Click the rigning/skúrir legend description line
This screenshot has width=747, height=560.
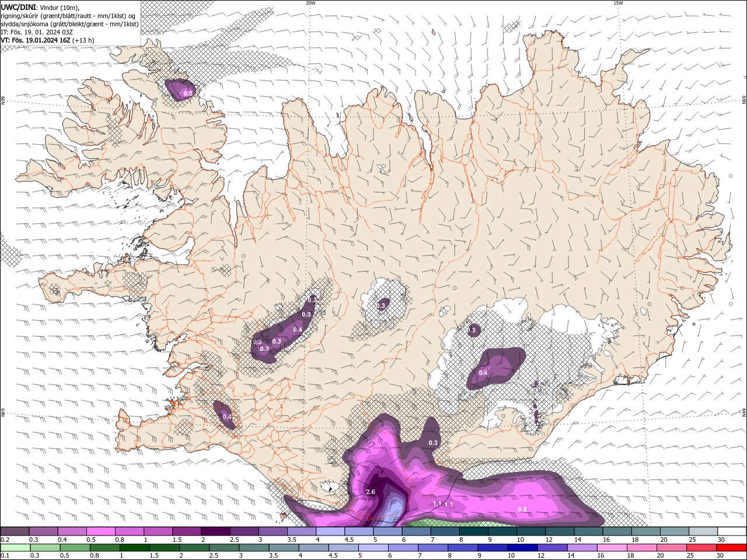pos(68,16)
